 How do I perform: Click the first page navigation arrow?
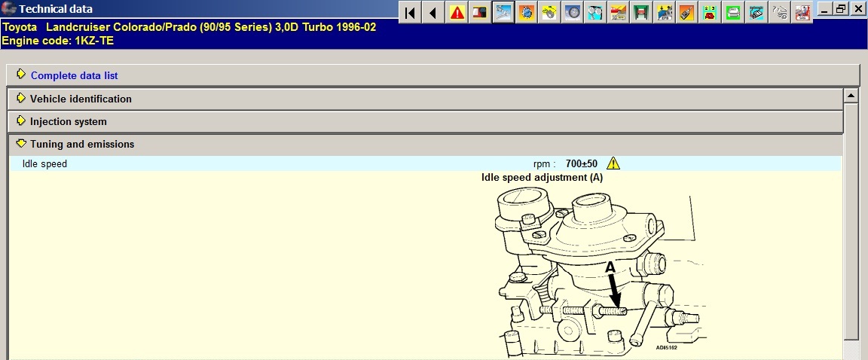coord(409,12)
